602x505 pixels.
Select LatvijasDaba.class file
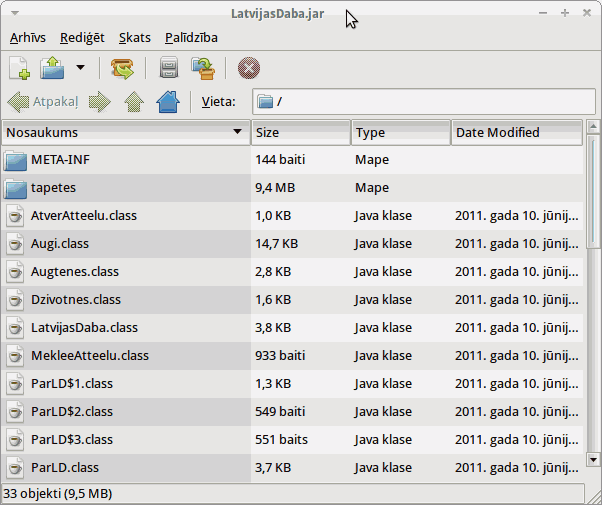point(292,328)
